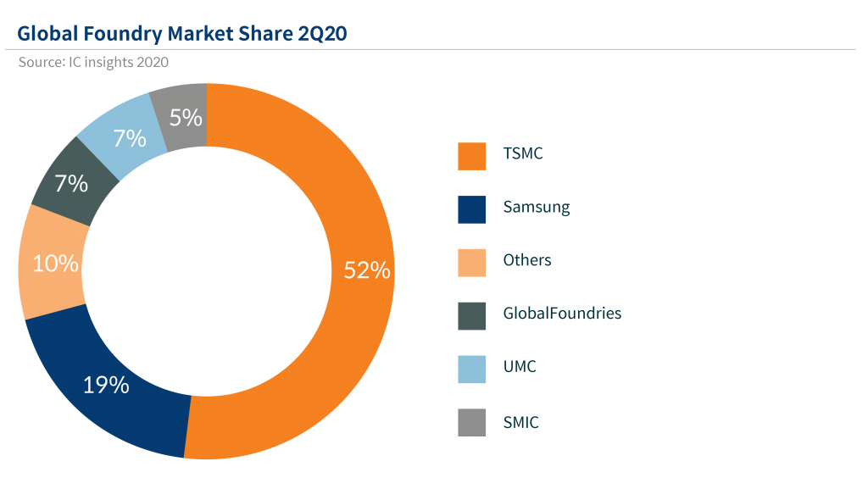The image size is (868, 489).
Task: Select the Others legend label
Action: point(527,260)
